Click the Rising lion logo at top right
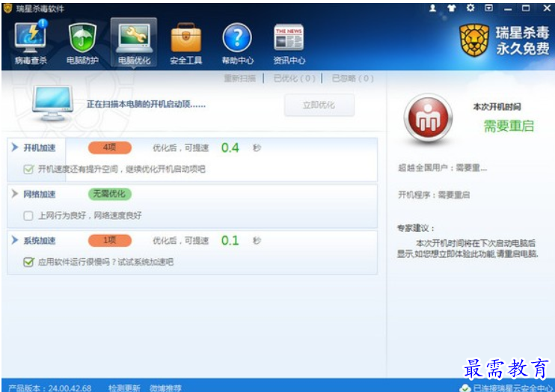555x392 pixels. tap(474, 40)
